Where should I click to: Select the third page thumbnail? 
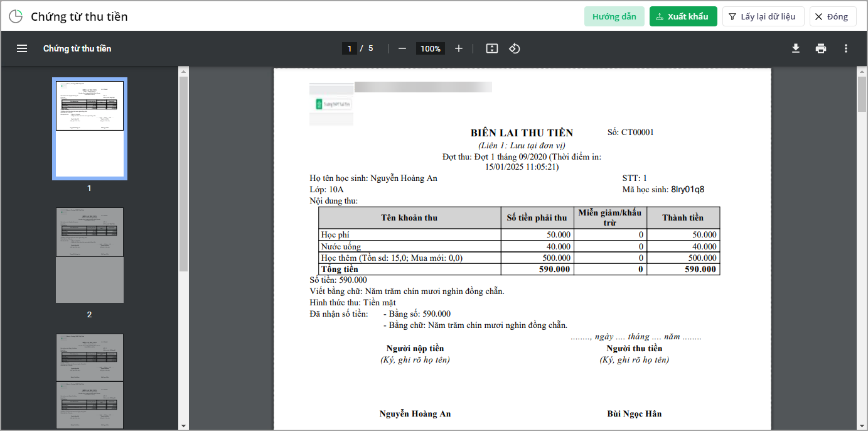90,381
